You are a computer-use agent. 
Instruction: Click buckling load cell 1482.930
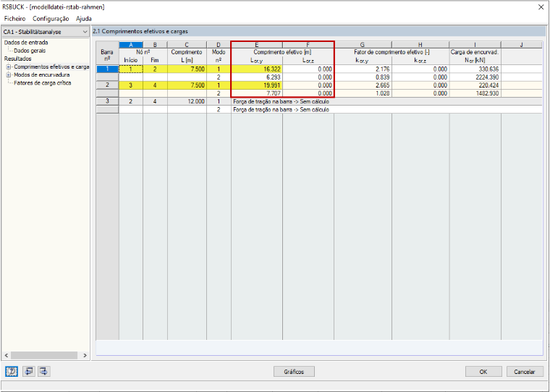pyautogui.click(x=475, y=93)
